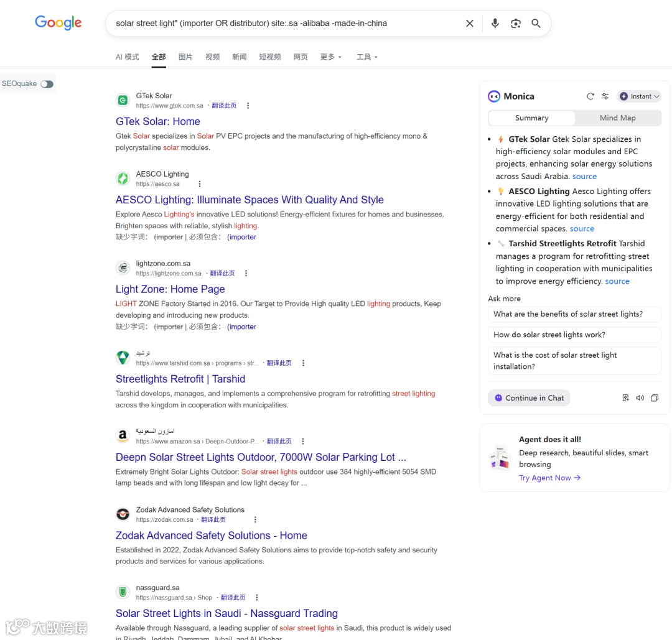672x640 pixels.
Task: Click the Monica logo icon
Action: click(x=494, y=96)
